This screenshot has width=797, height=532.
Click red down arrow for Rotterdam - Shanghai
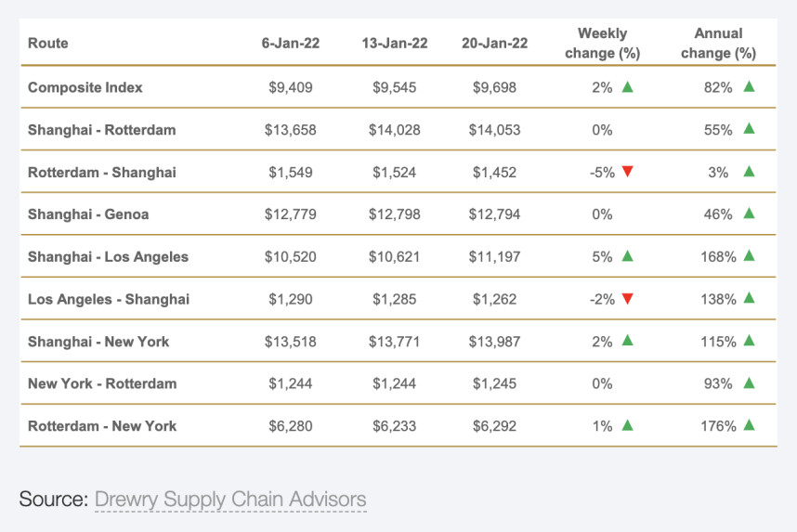click(628, 172)
